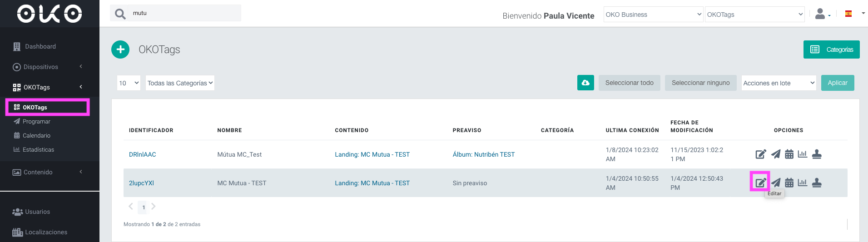Screen dimensions: 868x242
Task: Click the stamp icon for MC Mutua - TEST
Action: tap(817, 183)
